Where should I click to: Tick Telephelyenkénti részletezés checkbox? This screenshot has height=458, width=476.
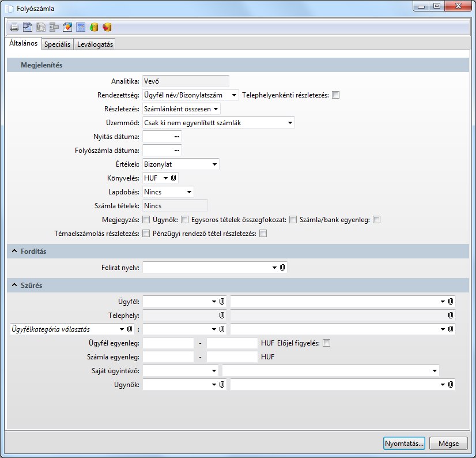click(335, 95)
